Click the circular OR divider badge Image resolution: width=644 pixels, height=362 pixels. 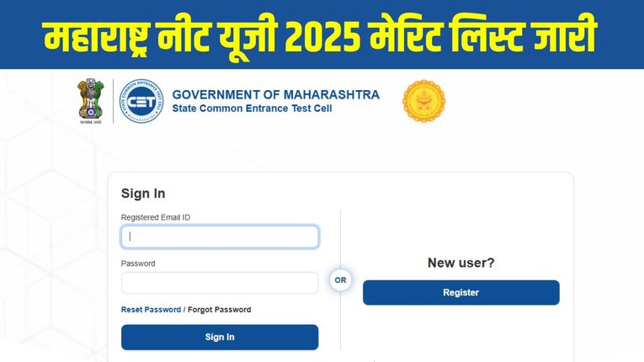coord(340,280)
